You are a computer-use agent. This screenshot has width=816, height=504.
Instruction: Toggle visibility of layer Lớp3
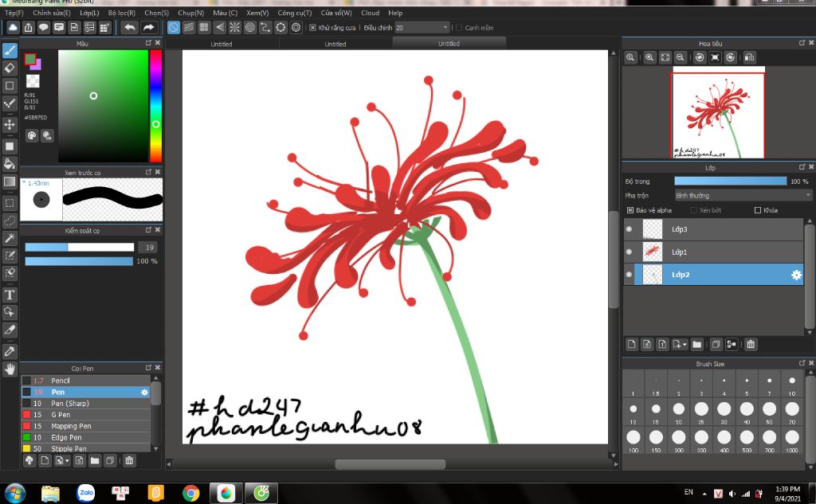(x=630, y=229)
